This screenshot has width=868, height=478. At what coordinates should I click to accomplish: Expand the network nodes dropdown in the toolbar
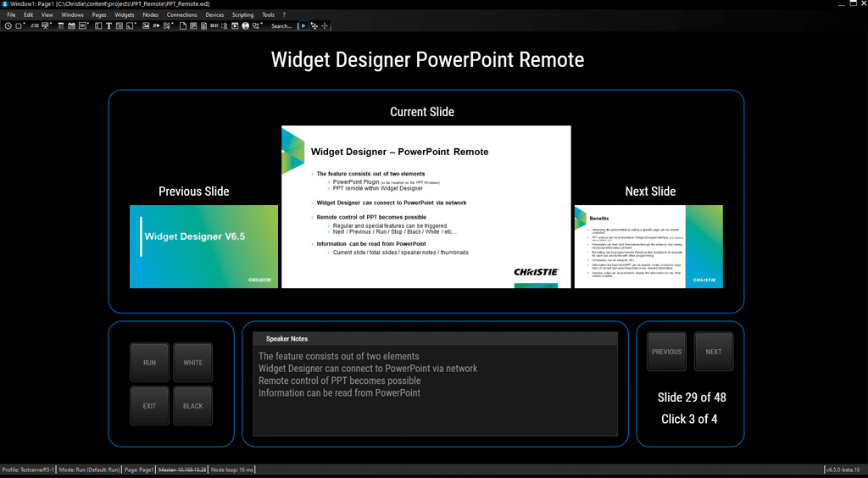pyautogui.click(x=262, y=24)
